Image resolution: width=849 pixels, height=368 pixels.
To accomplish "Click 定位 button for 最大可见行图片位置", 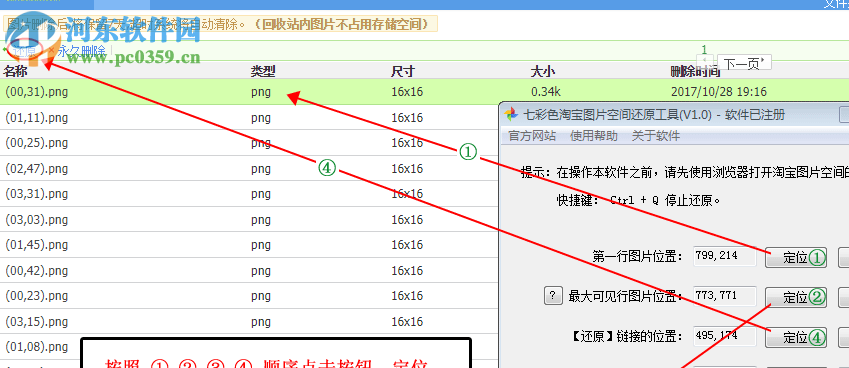I will click(x=795, y=297).
